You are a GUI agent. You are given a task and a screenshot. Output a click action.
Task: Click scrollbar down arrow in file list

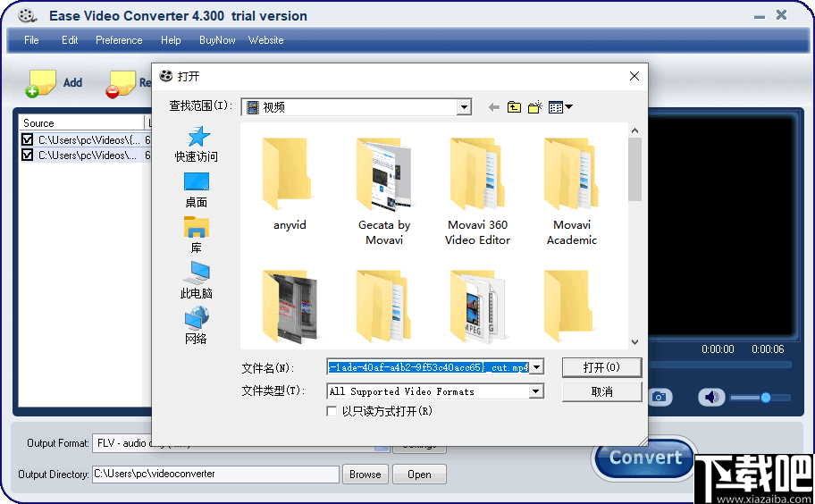click(634, 342)
